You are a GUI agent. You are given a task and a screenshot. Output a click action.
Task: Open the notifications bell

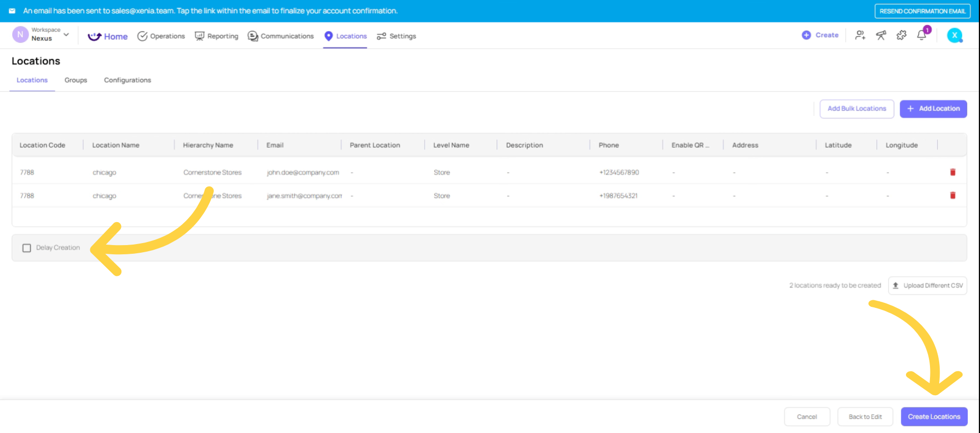pyautogui.click(x=922, y=35)
